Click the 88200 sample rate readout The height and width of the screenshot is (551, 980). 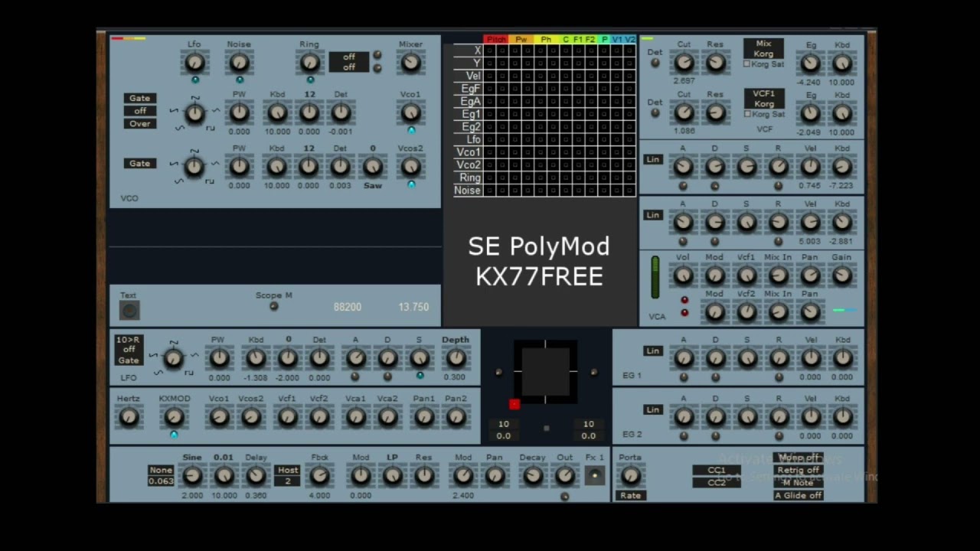pos(348,307)
